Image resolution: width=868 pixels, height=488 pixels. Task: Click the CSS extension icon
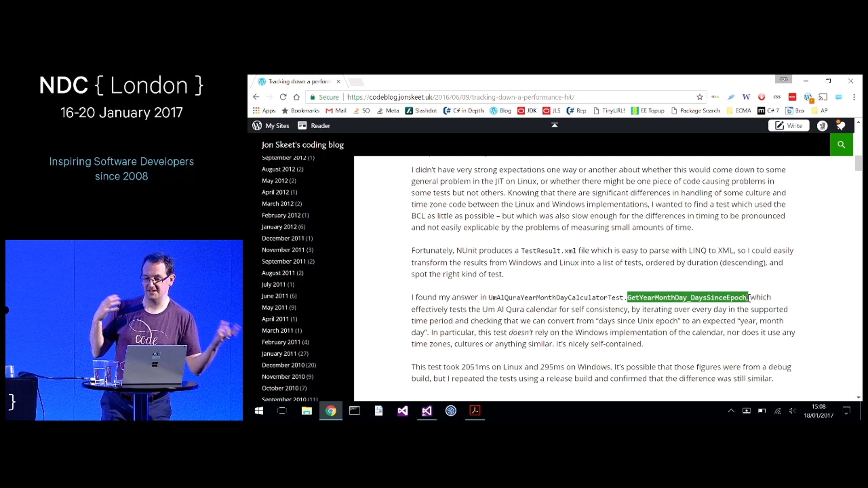point(777,97)
